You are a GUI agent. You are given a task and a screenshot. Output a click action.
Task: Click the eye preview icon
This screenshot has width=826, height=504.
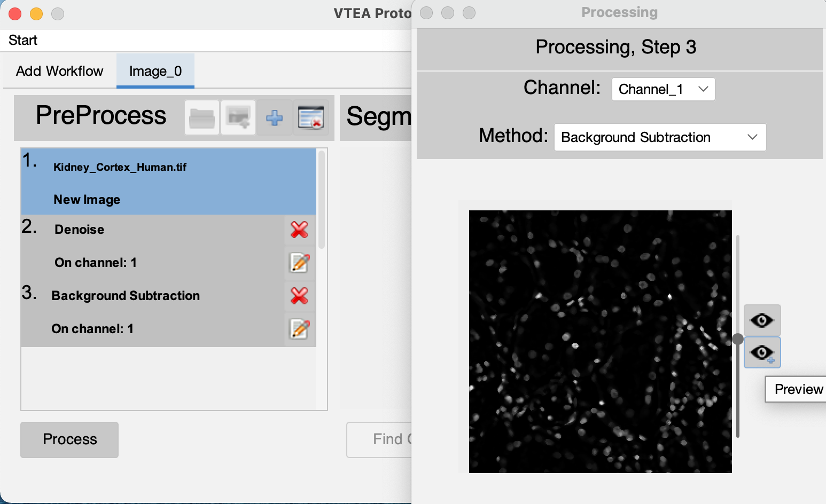coord(762,320)
